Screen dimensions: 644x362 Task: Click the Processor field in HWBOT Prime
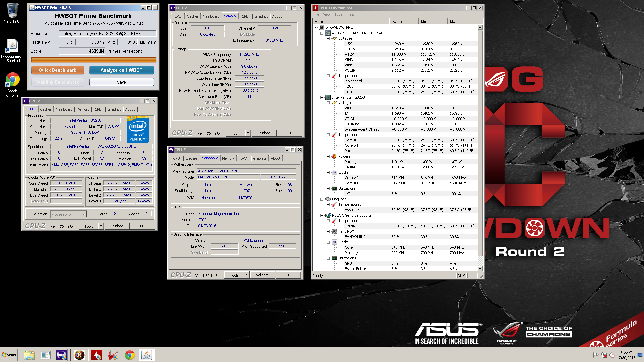click(108, 34)
